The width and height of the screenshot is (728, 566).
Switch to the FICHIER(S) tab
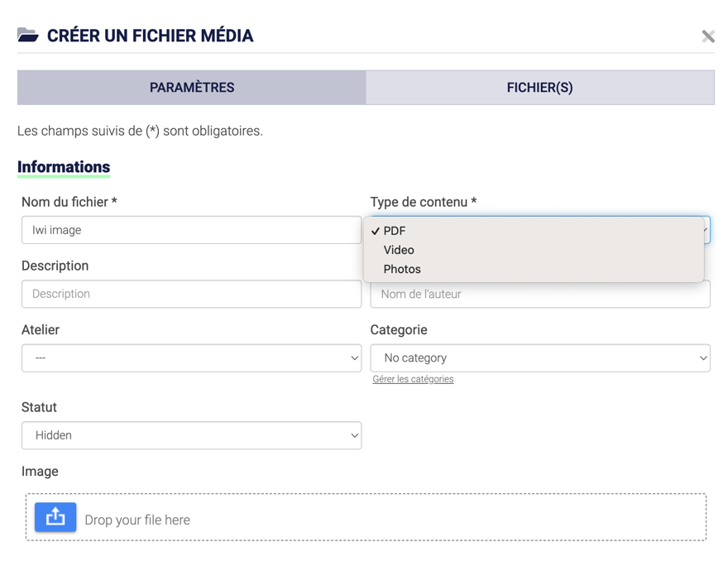tap(540, 87)
